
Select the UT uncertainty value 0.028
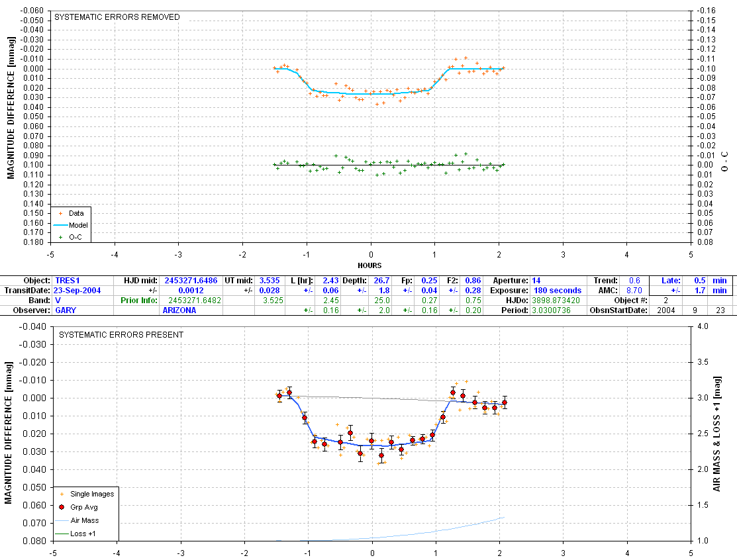pyautogui.click(x=270, y=291)
